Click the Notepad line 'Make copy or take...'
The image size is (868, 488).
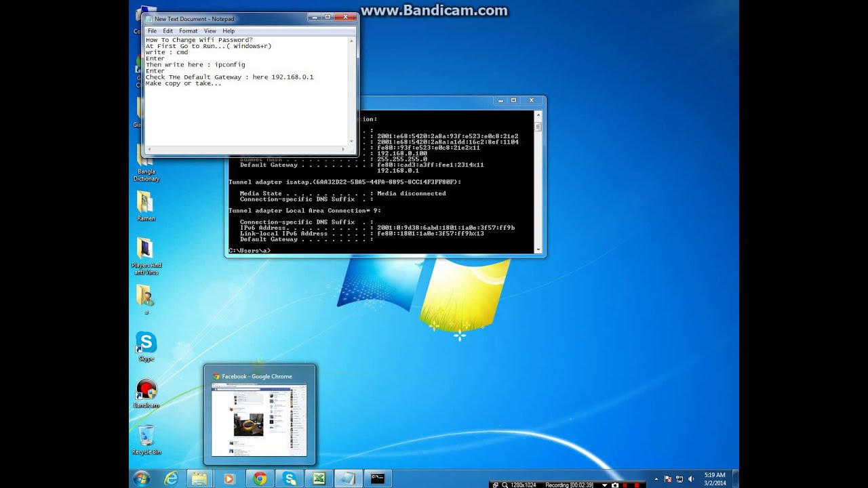click(x=183, y=83)
